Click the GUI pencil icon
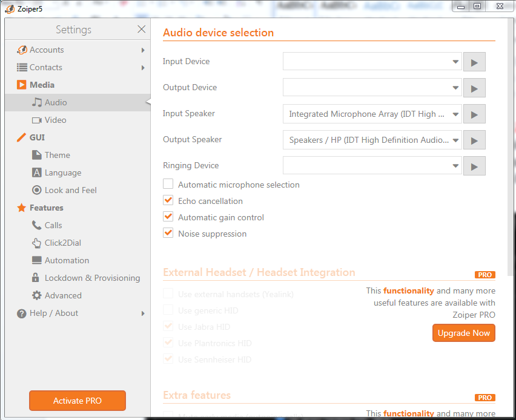 click(x=21, y=137)
